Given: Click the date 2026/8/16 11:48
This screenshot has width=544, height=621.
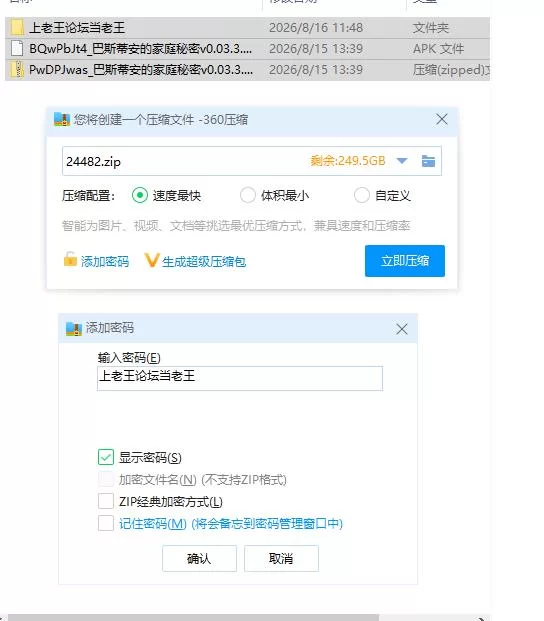Looking at the screenshot, I should (x=316, y=28).
